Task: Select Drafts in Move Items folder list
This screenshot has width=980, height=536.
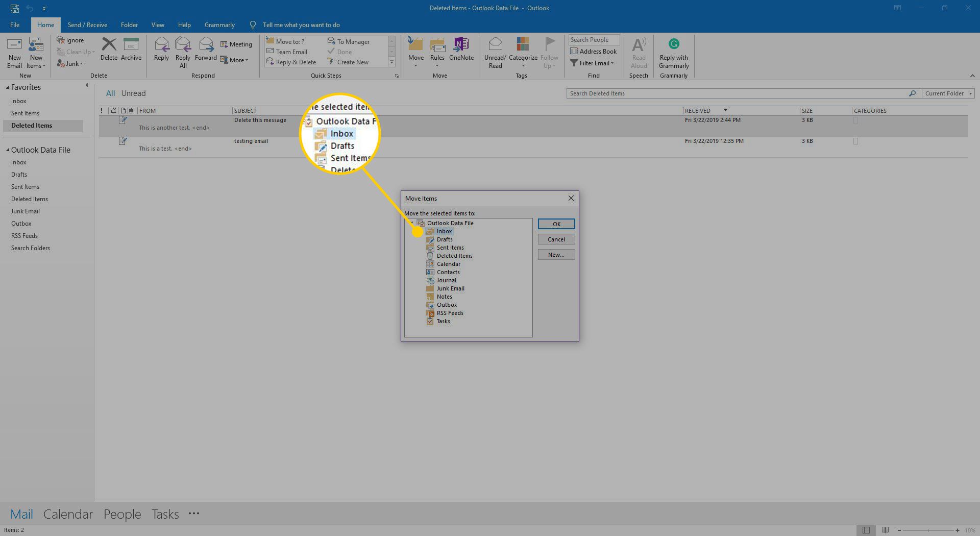Action: (x=444, y=239)
